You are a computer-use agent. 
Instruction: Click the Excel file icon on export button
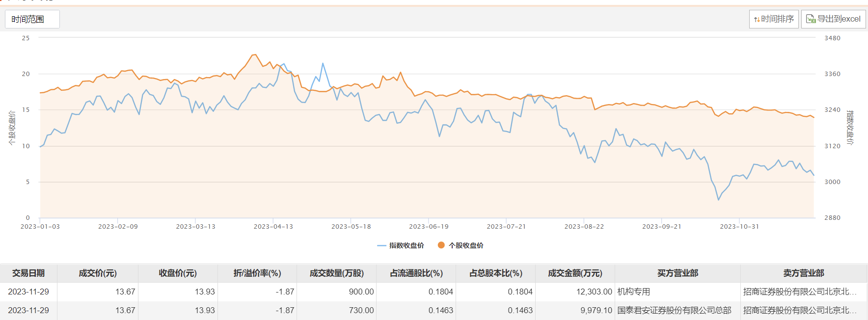811,19
